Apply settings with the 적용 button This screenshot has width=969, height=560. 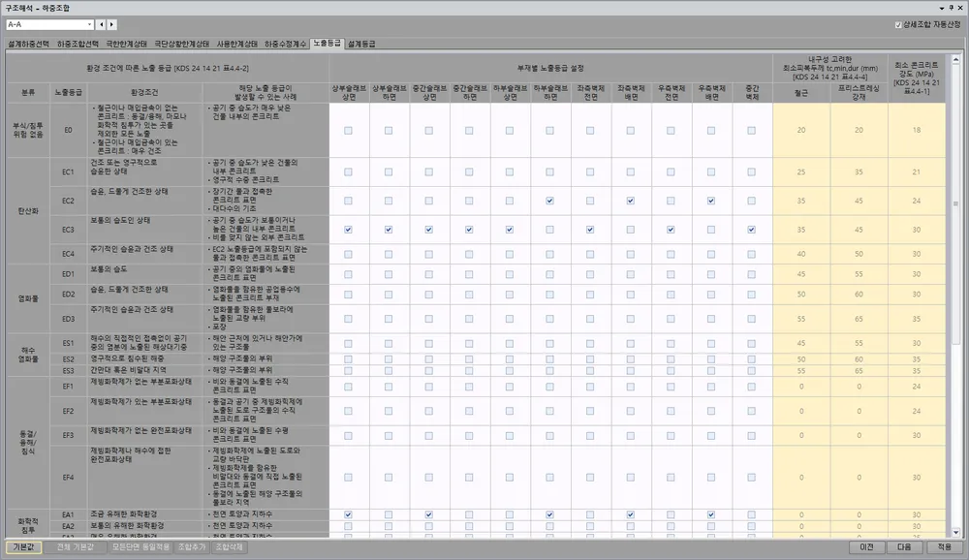944,547
